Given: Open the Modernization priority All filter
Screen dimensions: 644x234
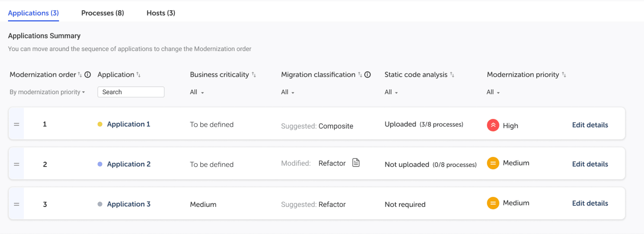Looking at the screenshot, I should (x=493, y=92).
